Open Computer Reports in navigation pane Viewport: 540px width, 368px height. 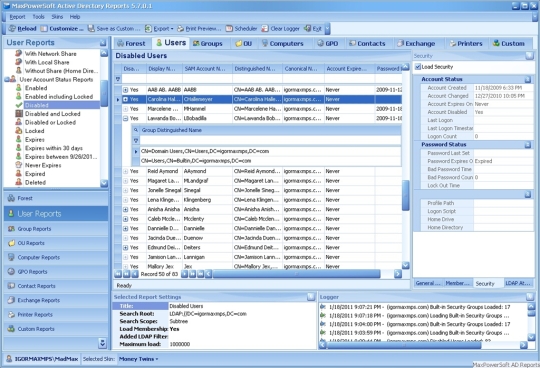coord(56,257)
